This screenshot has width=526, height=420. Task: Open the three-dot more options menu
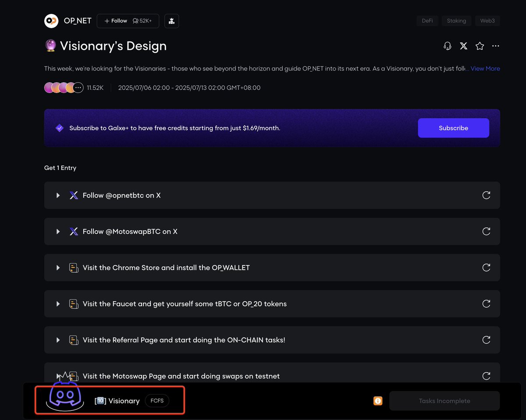(x=496, y=46)
